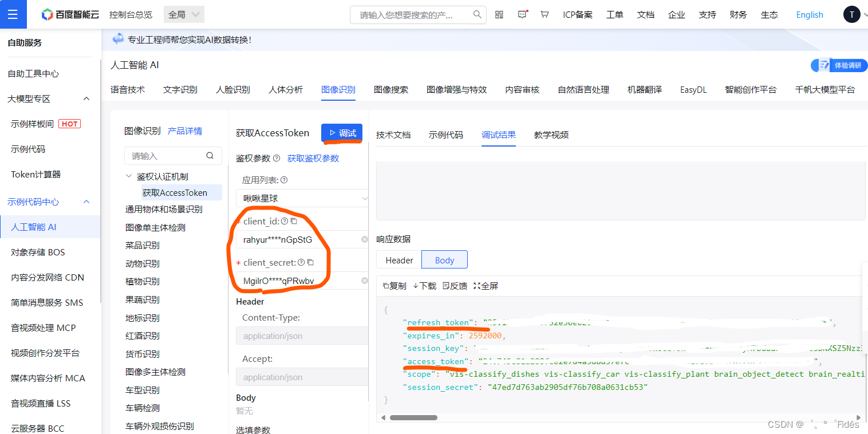Select the Body response tab

pos(444,260)
